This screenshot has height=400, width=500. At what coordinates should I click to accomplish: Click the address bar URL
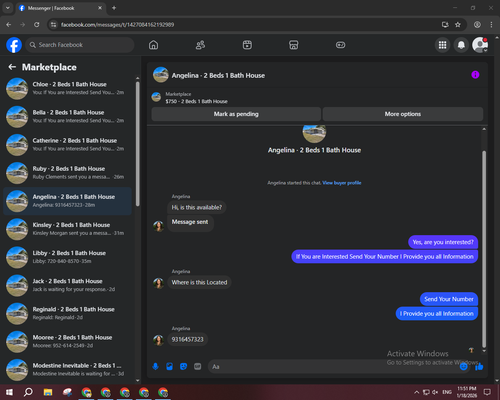[117, 25]
